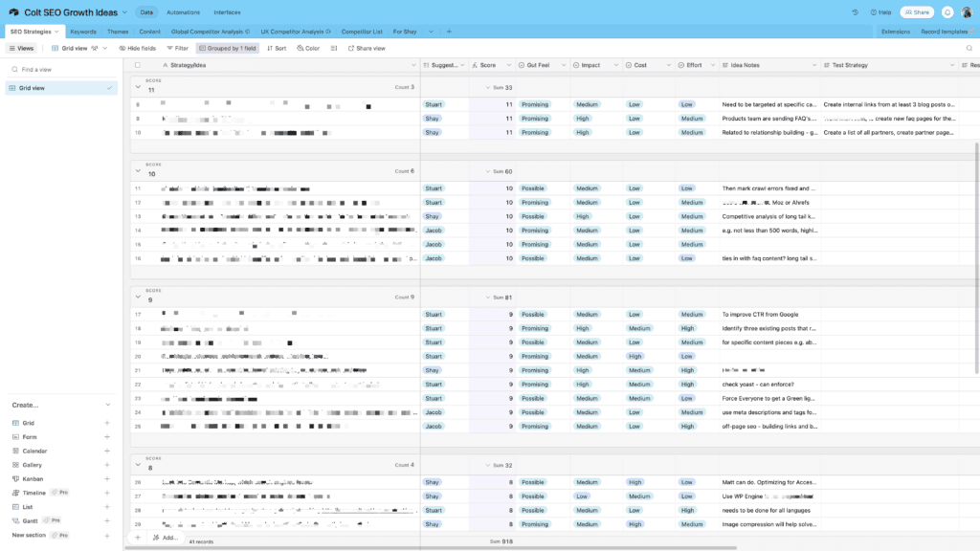Add new Calendar view plus icon
The height and width of the screenshot is (551, 980).
pos(107,452)
